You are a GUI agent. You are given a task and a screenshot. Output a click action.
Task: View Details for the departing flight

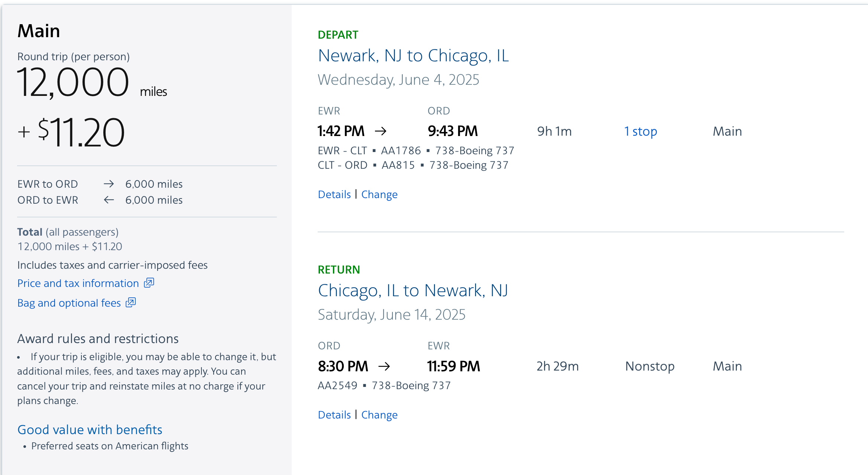334,194
